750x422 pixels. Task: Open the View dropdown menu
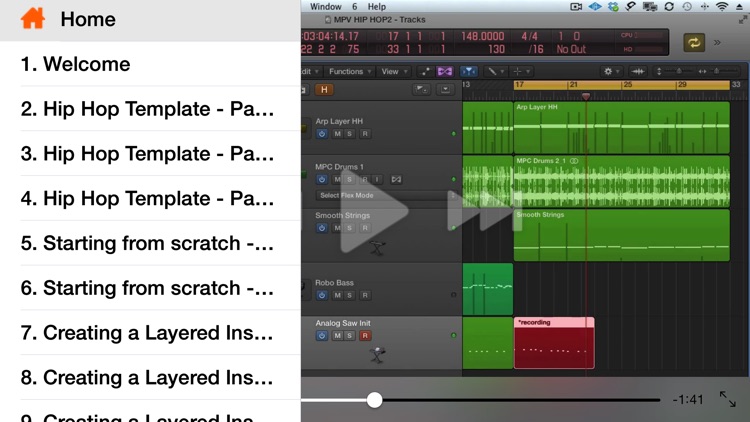click(394, 71)
